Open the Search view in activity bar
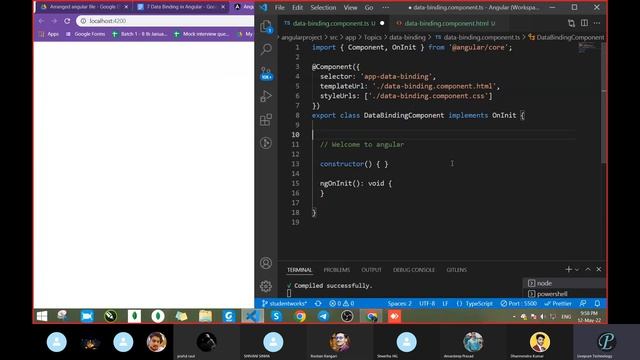The image size is (640, 360). coord(266,49)
